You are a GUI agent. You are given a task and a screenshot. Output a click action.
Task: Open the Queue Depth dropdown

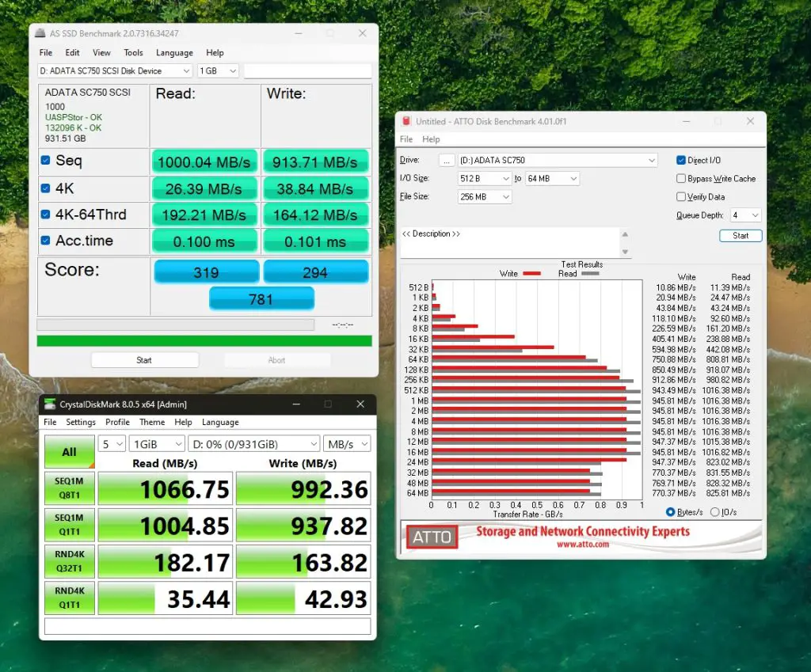745,215
